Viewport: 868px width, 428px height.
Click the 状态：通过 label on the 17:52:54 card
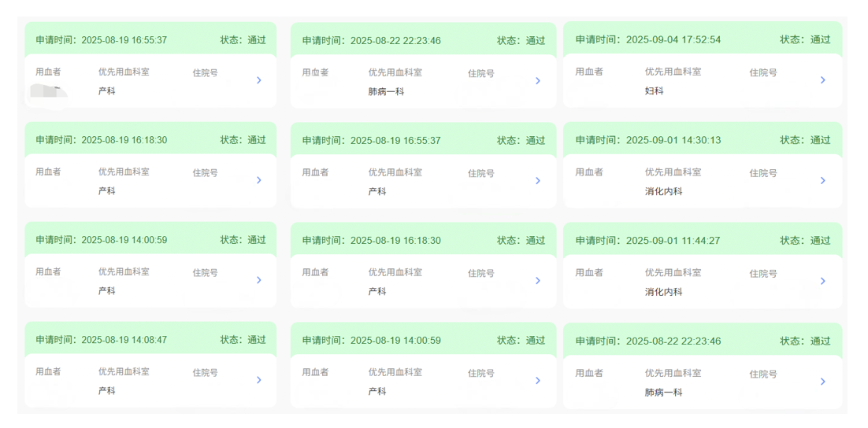pos(805,39)
